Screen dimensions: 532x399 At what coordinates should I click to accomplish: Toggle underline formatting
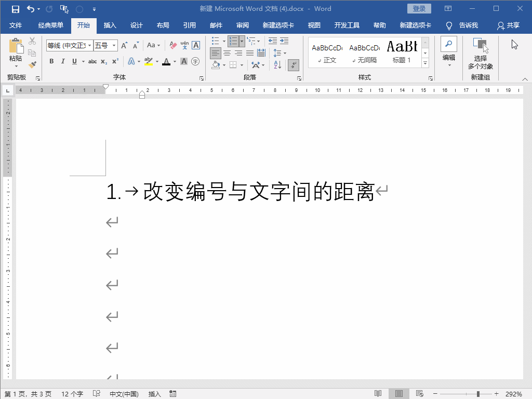(x=73, y=61)
